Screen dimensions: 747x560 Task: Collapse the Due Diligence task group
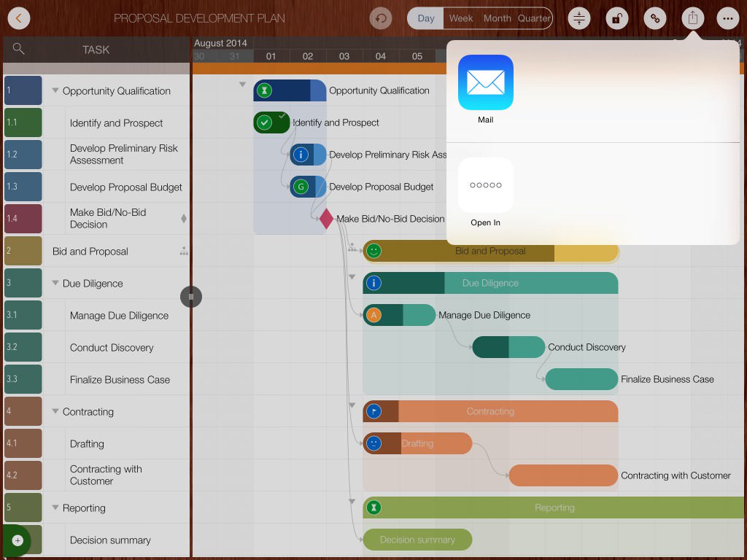(55, 284)
